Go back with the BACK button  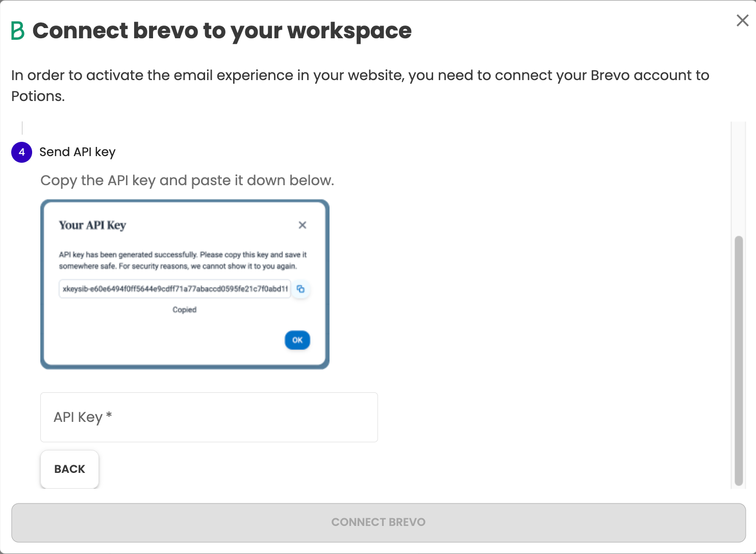(70, 469)
